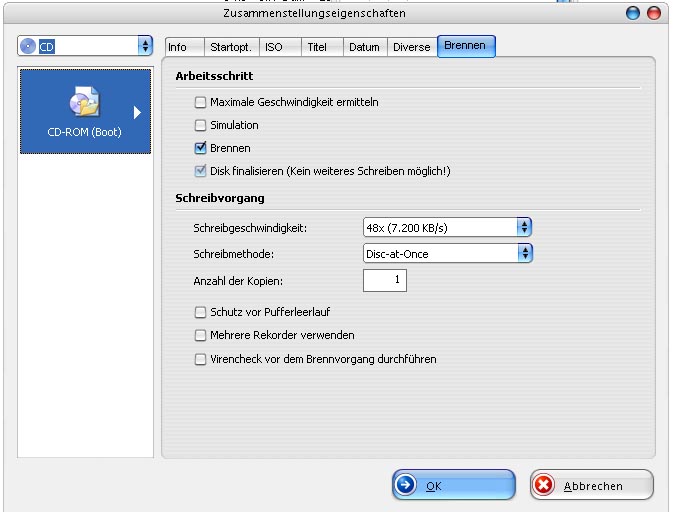Uncheck the Brennen checkbox
Screen dimensions: 674x512
coord(200,148)
